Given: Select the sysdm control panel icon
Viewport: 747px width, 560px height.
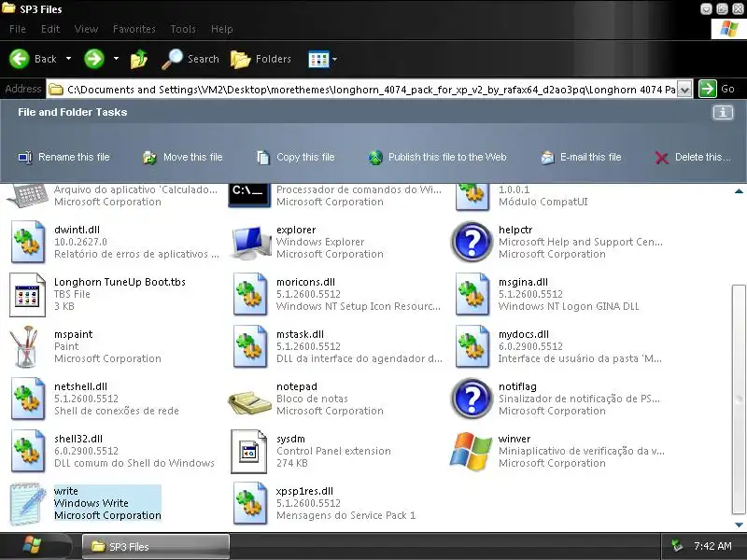Looking at the screenshot, I should [x=248, y=452].
